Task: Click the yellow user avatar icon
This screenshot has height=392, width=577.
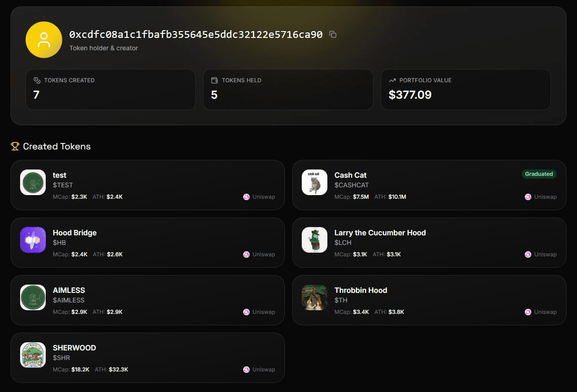Action: pos(44,40)
